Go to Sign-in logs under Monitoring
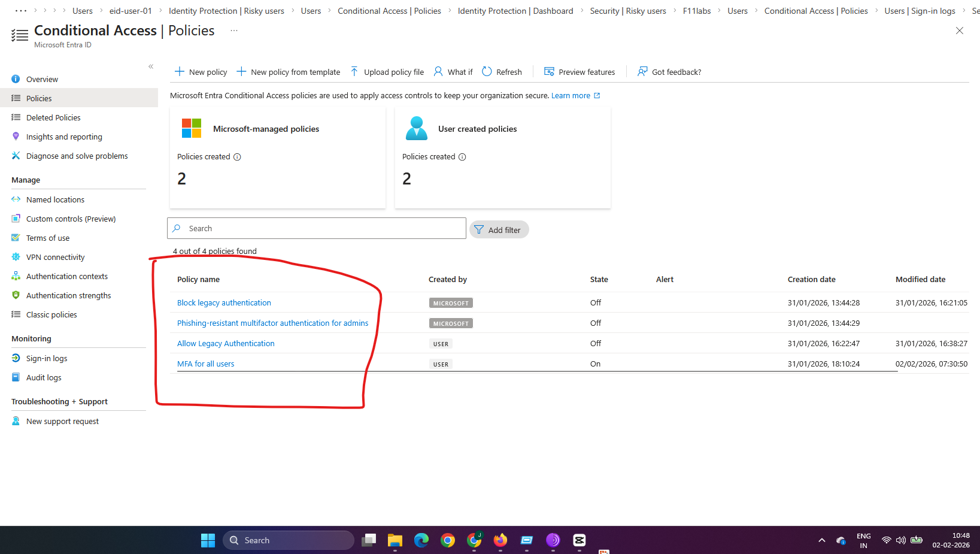 pos(47,358)
